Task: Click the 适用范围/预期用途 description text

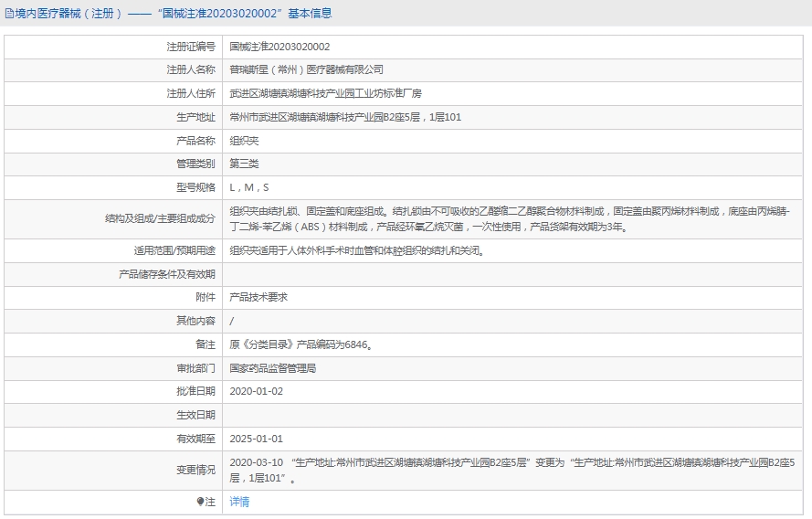Action: coord(356,250)
